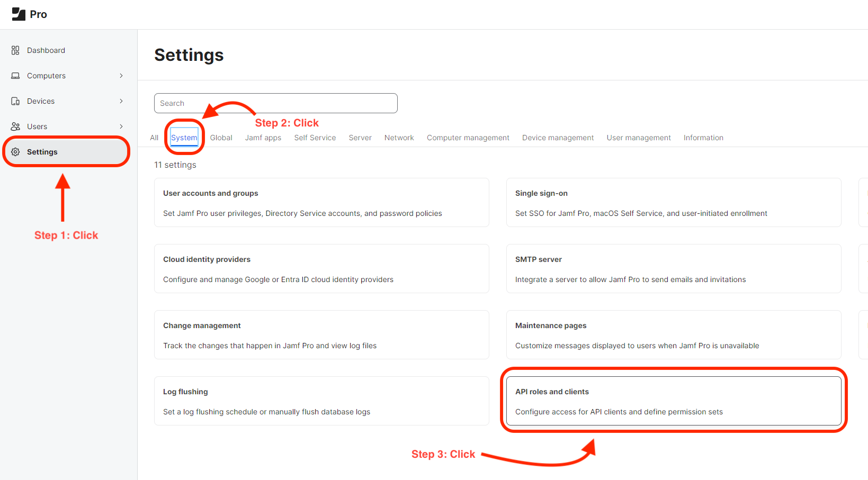
Task: Open API roles and clients settings
Action: pos(673,401)
